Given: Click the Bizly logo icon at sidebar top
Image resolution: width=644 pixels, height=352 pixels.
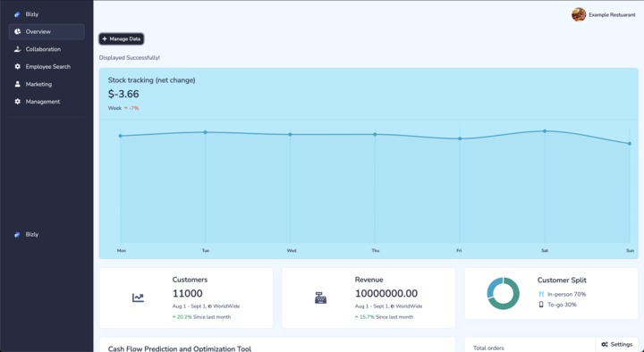Looking at the screenshot, I should click(17, 14).
